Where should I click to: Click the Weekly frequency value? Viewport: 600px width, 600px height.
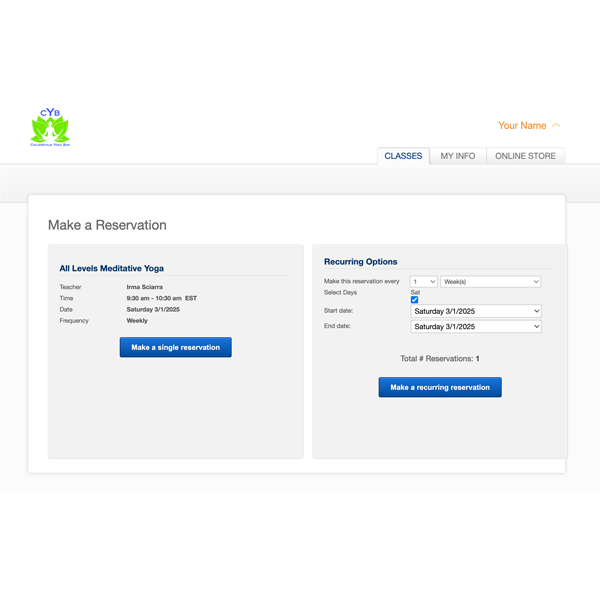tap(137, 321)
